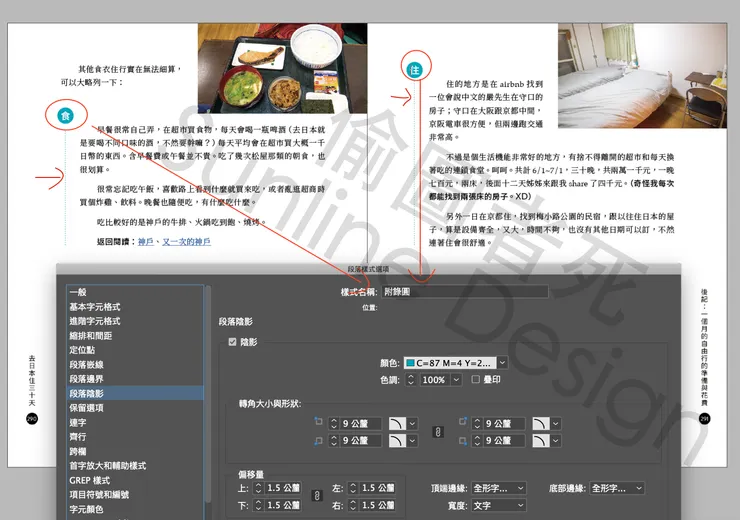Open the 寬度 width dropdown
Viewport: 740px width, 520px height.
point(499,505)
